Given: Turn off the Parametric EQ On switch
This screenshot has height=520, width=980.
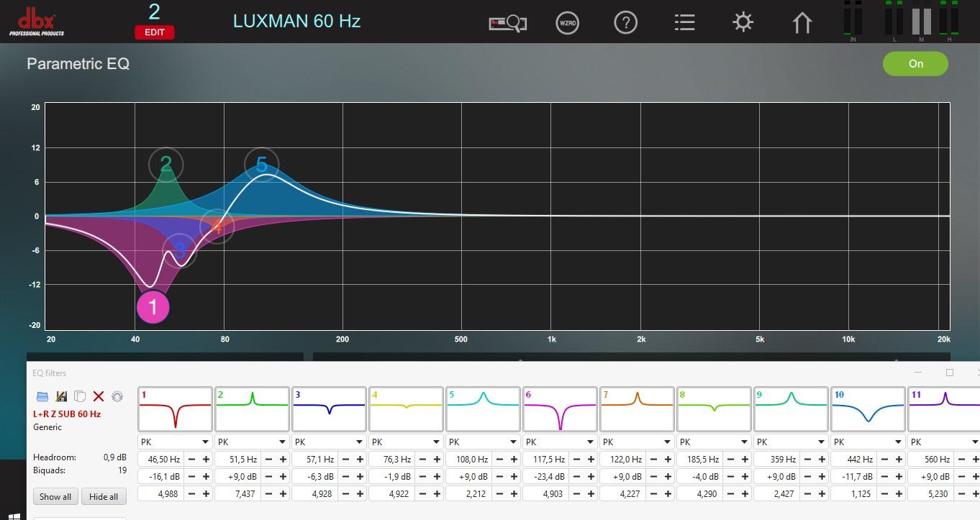Looking at the screenshot, I should 915,64.
